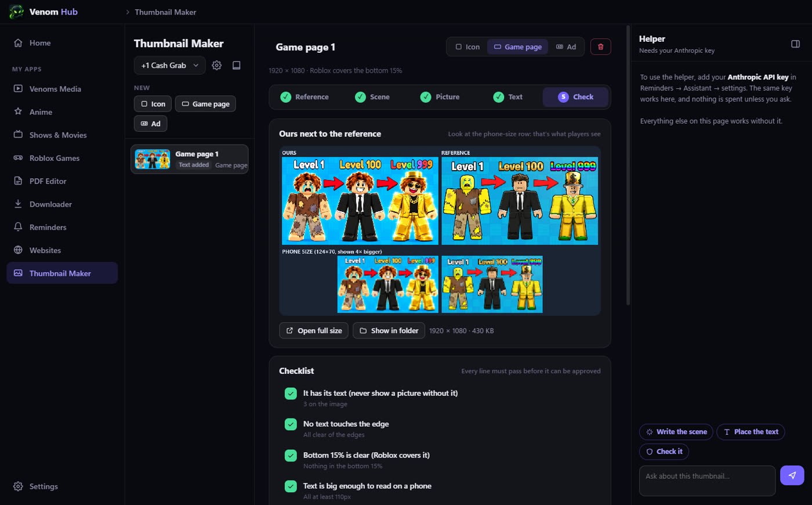Delete Game page 1 with trash icon
The width and height of the screenshot is (812, 505).
pyautogui.click(x=600, y=47)
